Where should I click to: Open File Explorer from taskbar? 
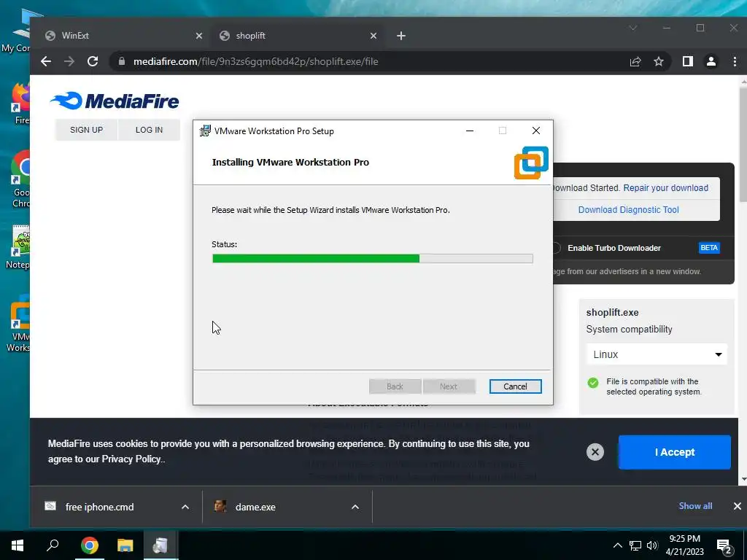pyautogui.click(x=125, y=545)
